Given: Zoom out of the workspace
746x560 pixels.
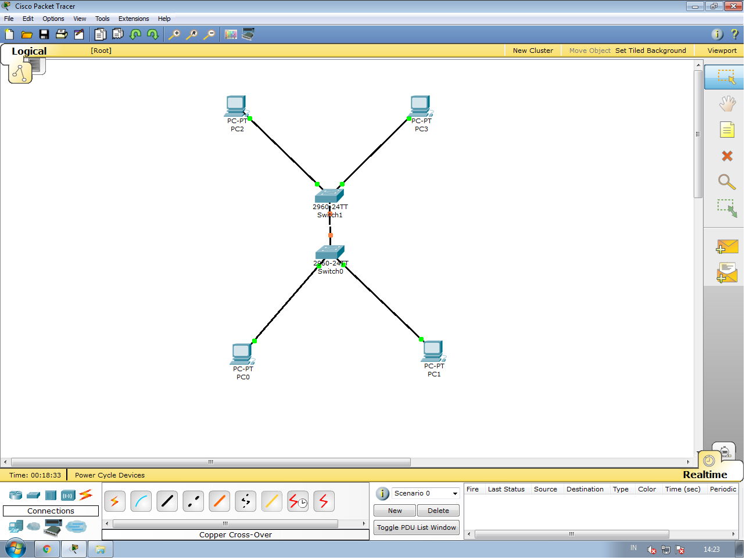Looking at the screenshot, I should coord(209,35).
